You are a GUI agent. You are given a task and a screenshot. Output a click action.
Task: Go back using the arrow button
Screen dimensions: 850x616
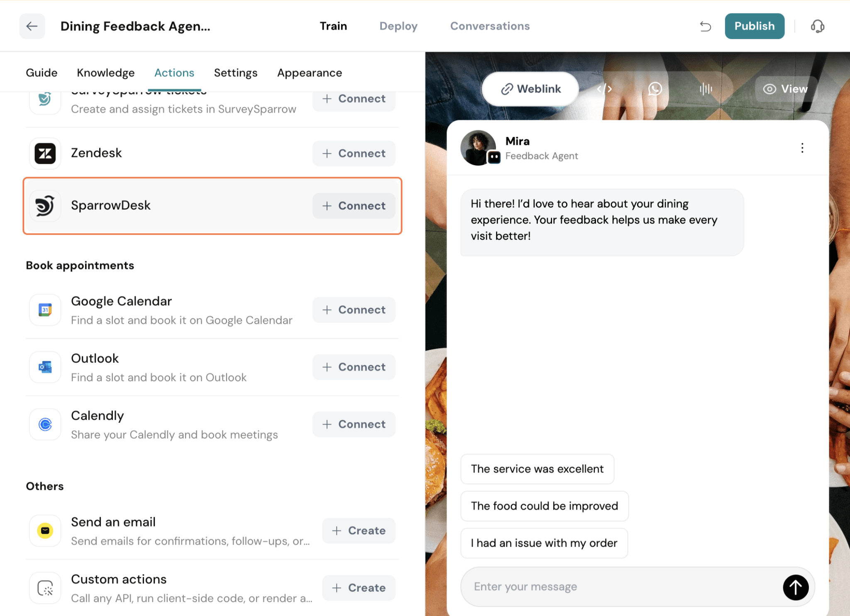(x=32, y=26)
